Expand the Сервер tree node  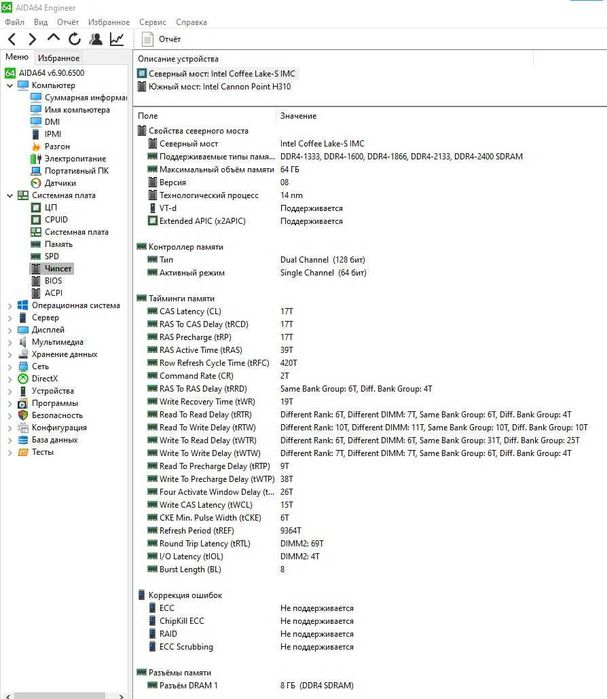point(10,317)
